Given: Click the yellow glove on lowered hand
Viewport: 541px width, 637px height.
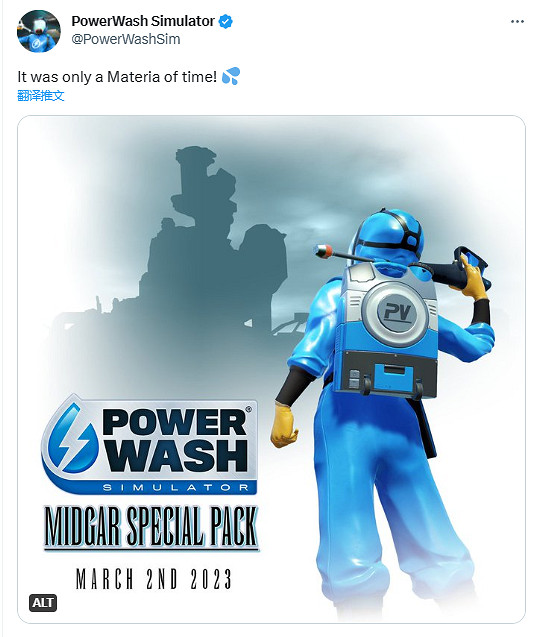Looking at the screenshot, I should (284, 426).
